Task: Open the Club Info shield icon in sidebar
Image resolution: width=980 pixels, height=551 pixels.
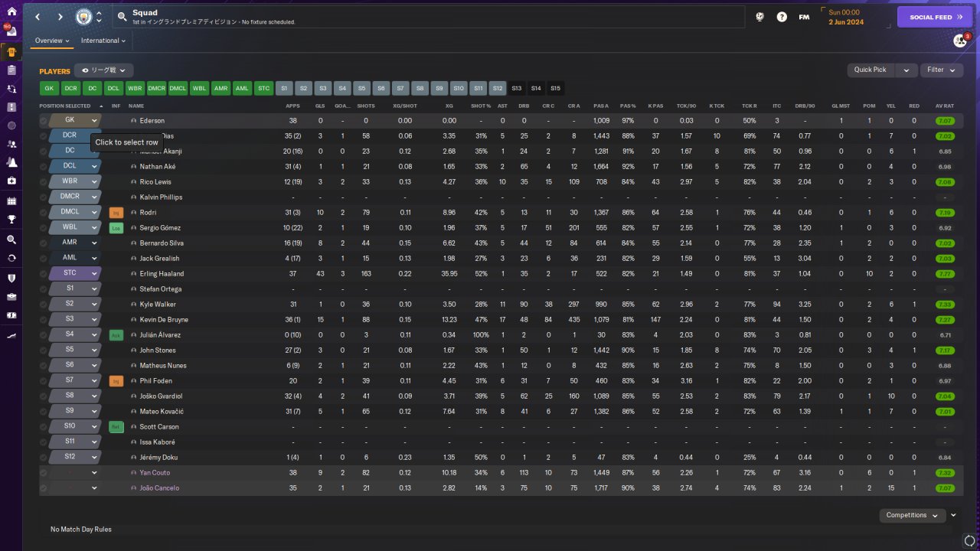Action: pyautogui.click(x=11, y=278)
